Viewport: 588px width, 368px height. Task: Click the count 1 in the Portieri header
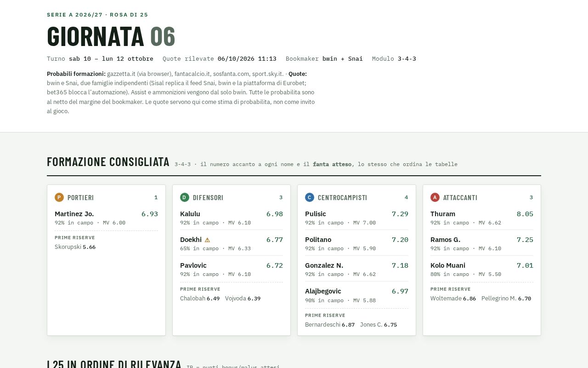156,197
